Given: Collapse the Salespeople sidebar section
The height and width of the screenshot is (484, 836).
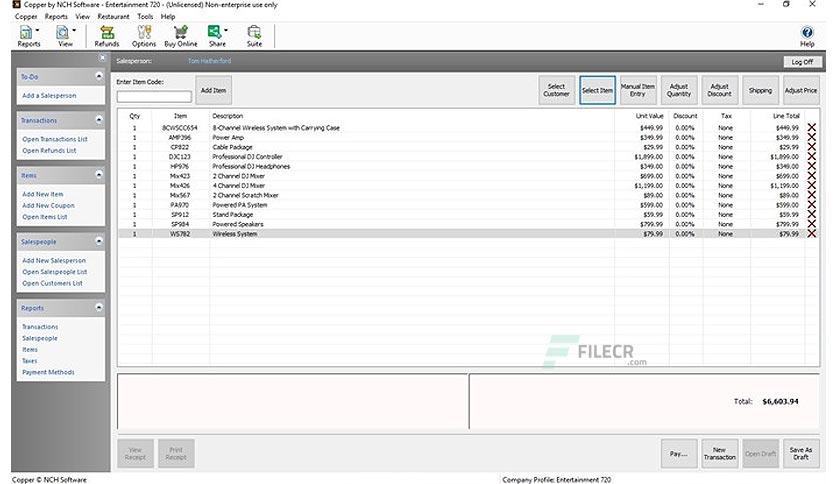Looking at the screenshot, I should [99, 241].
